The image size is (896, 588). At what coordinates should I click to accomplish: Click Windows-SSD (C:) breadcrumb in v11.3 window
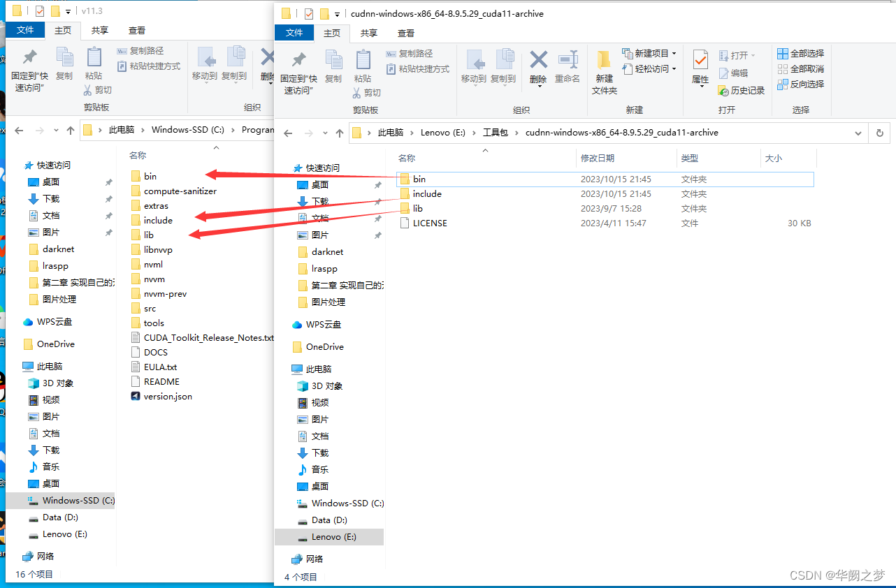coord(187,130)
